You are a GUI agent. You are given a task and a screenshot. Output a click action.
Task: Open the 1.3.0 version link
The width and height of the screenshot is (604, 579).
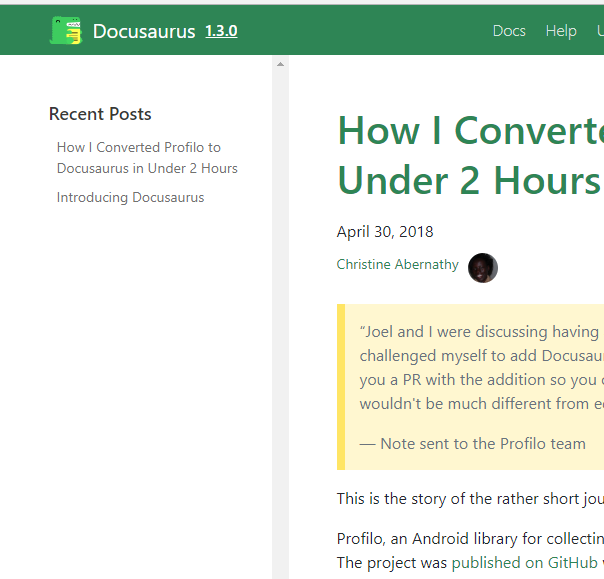click(221, 31)
